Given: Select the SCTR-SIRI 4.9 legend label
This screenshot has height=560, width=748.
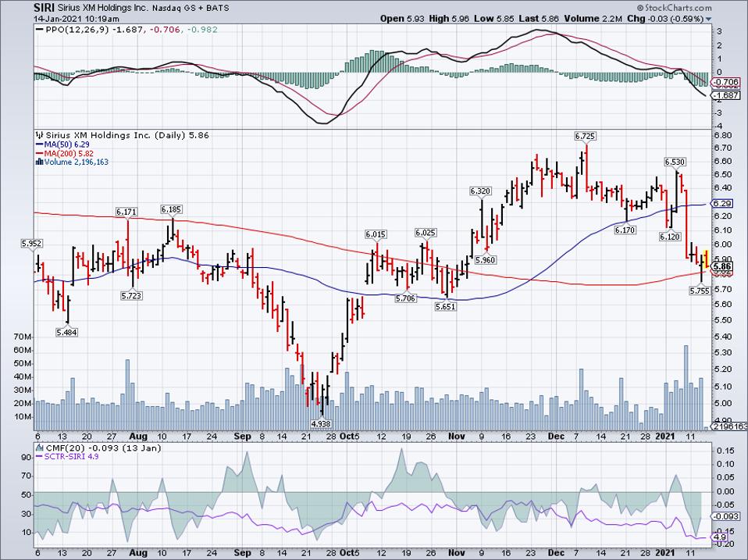Looking at the screenshot, I should pyautogui.click(x=72, y=456).
